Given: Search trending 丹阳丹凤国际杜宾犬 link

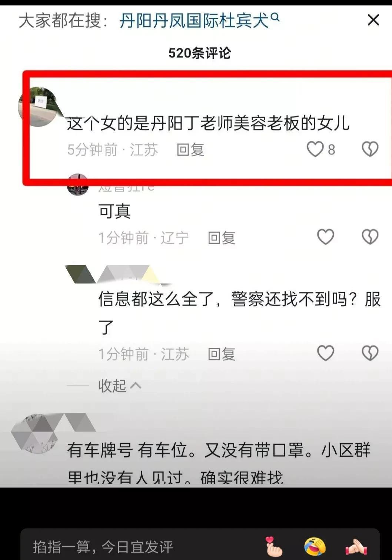Looking at the screenshot, I should click(194, 20).
